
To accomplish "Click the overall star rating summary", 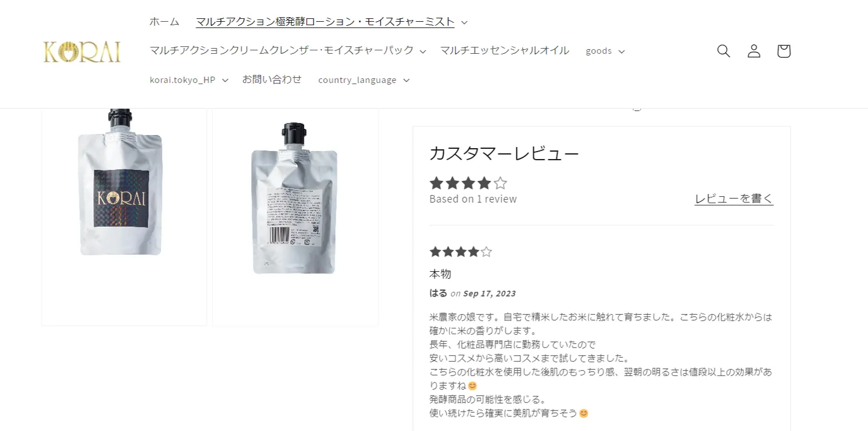I will click(468, 183).
